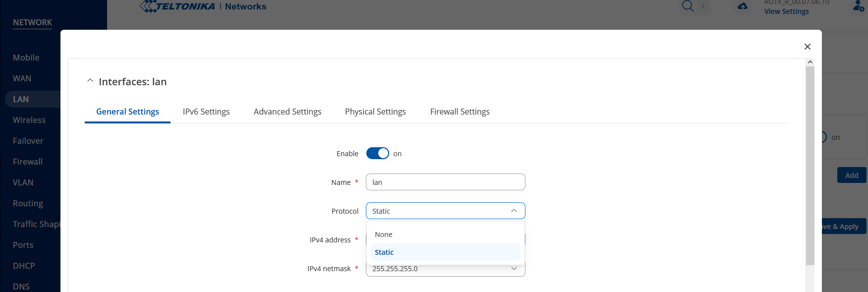Select the General Settings tab
868x292 pixels.
pos(127,112)
